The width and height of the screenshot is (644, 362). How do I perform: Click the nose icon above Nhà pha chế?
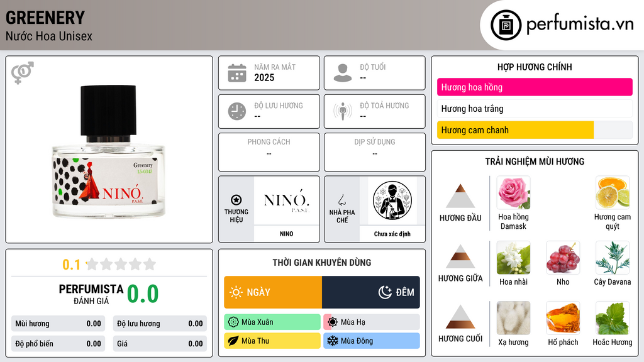pos(341,200)
